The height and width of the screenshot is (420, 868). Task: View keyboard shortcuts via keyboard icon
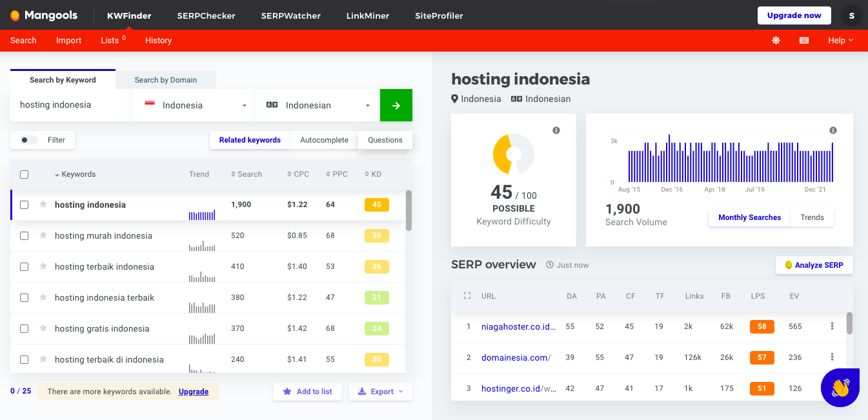coord(803,40)
